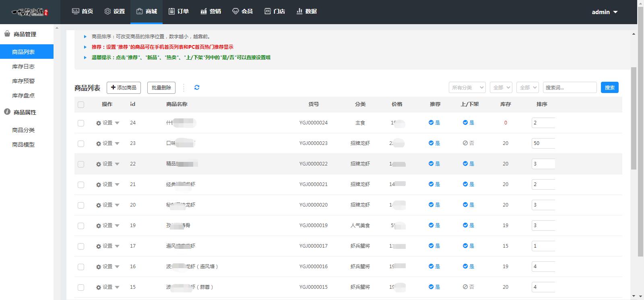Select 库存盘点 in sidebar
Viewport: 644px width, 300px height.
pos(23,95)
